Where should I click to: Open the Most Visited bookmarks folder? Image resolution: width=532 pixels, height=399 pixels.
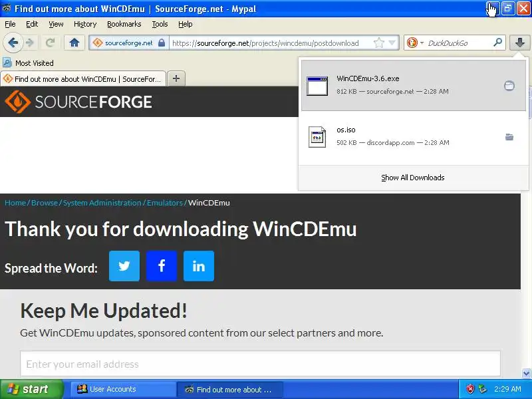[28, 63]
